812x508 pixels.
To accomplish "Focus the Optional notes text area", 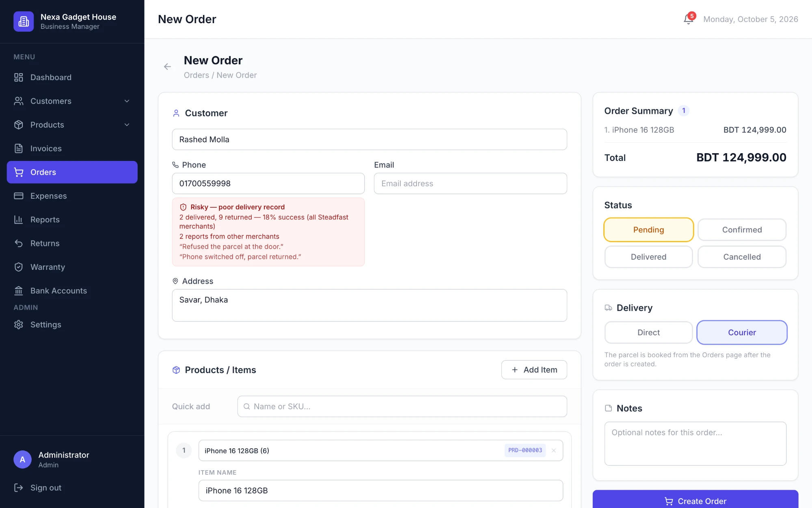I will 695,443.
